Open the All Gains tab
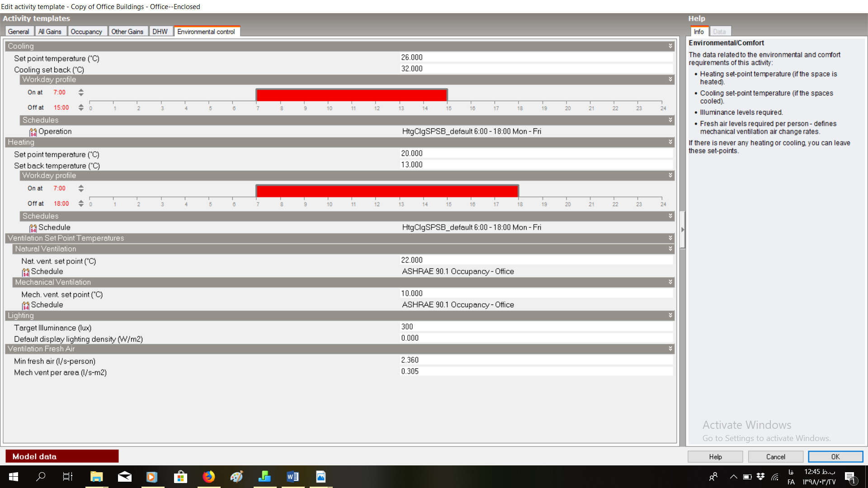This screenshot has height=488, width=868. pyautogui.click(x=50, y=32)
